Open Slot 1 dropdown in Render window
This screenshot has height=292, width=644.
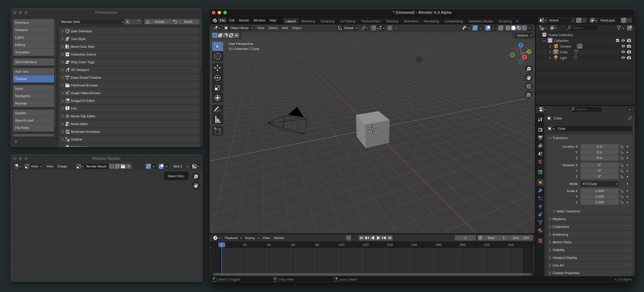(181, 166)
